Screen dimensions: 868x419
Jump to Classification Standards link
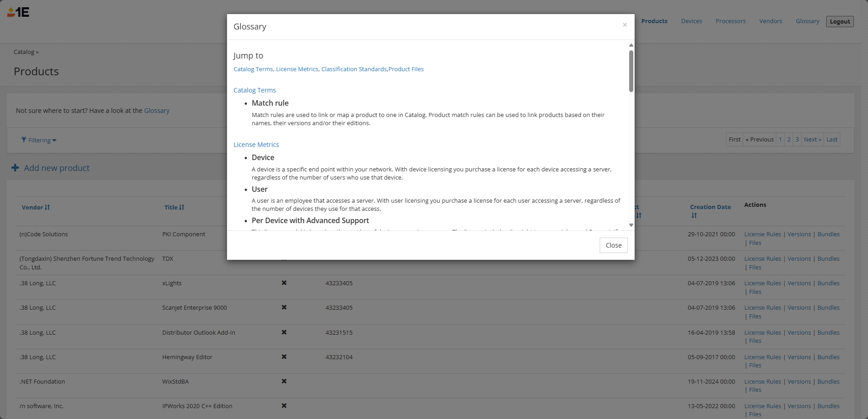[354, 69]
